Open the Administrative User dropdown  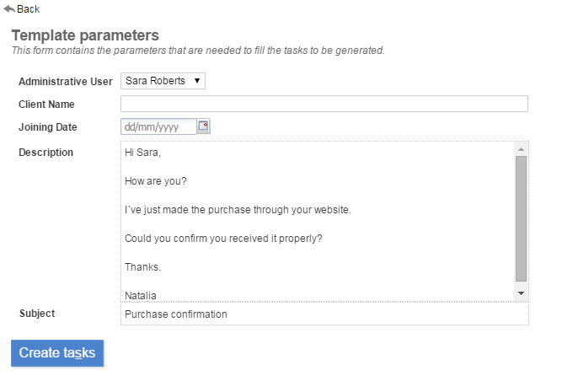tap(163, 81)
